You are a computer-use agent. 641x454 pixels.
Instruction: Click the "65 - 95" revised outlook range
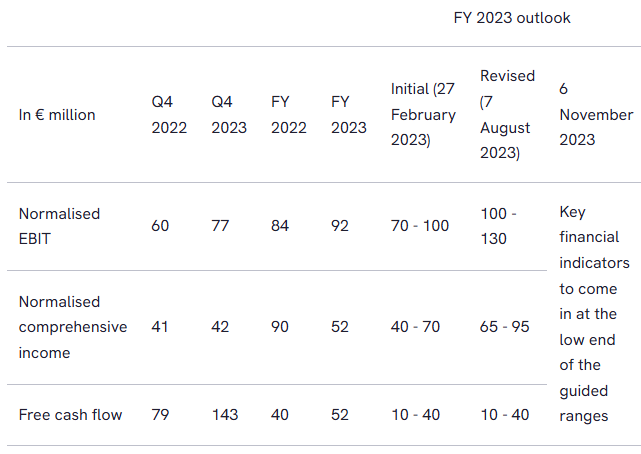(x=505, y=327)
